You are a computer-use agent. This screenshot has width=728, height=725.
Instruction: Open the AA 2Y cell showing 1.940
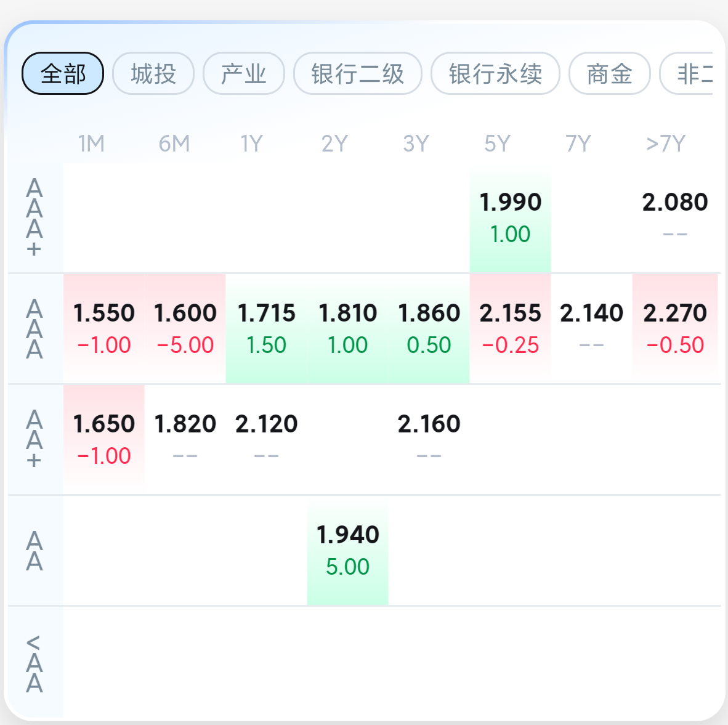(x=348, y=550)
